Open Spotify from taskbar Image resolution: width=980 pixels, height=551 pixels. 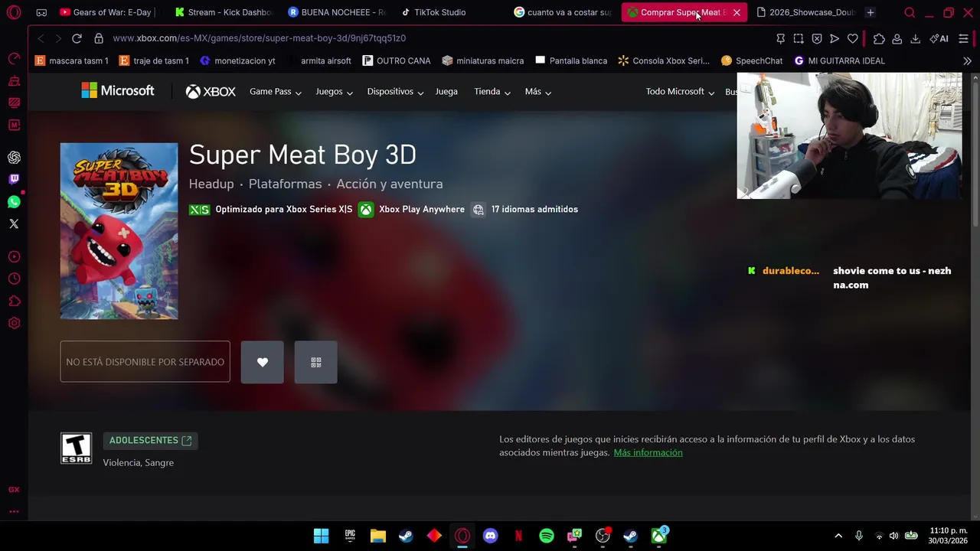[547, 536]
